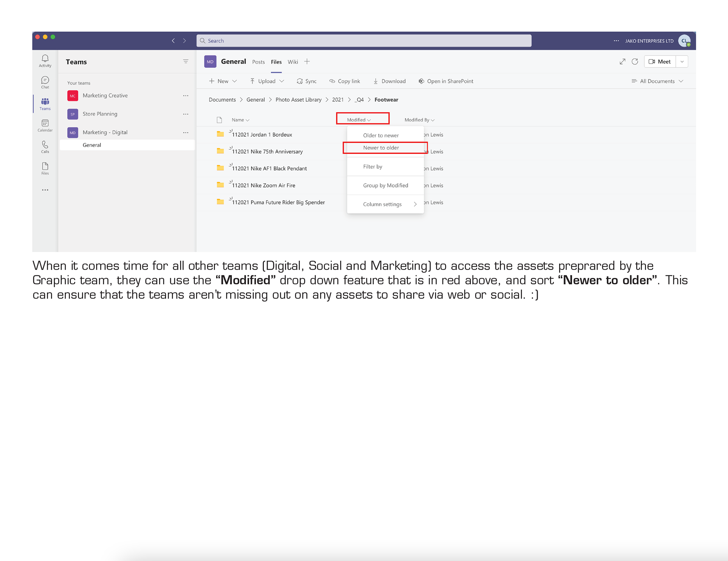Open the Upload dropdown

(x=267, y=81)
